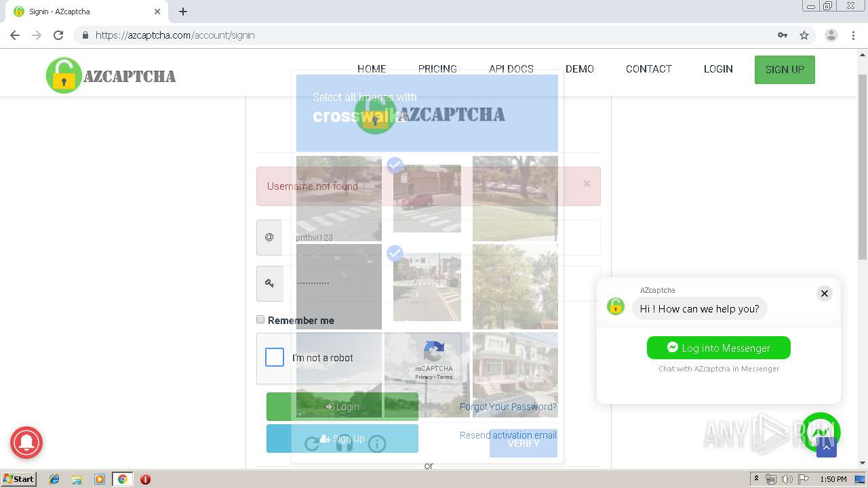Screen dimensions: 868x488
Task: Open the Resend activation email link
Action: (508, 435)
